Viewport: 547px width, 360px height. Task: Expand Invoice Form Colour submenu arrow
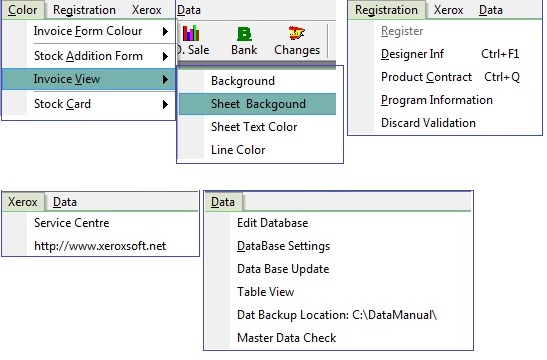pos(165,32)
